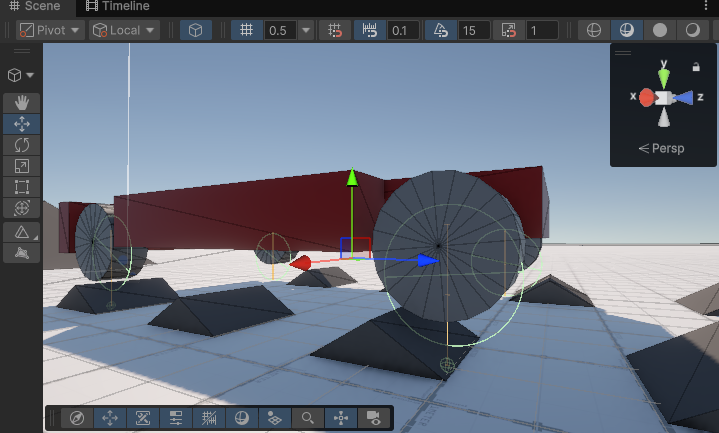Image resolution: width=719 pixels, height=433 pixels.
Task: Open the triangle custom editor tools button
Action: point(22,232)
